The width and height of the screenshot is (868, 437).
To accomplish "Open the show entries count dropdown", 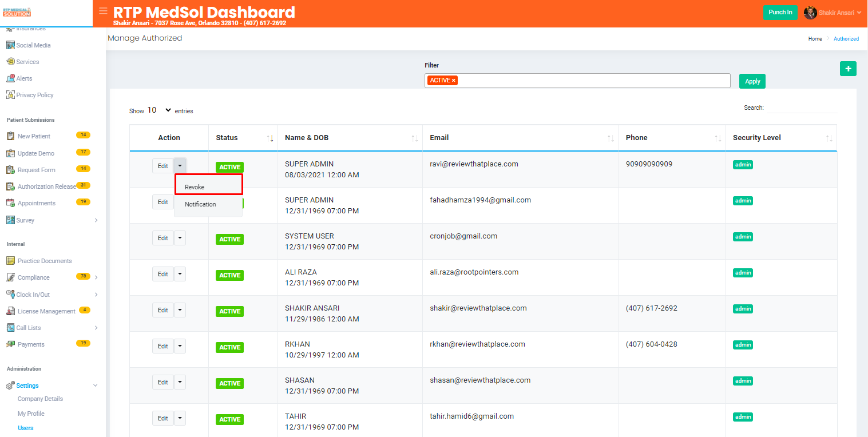I will tap(160, 110).
